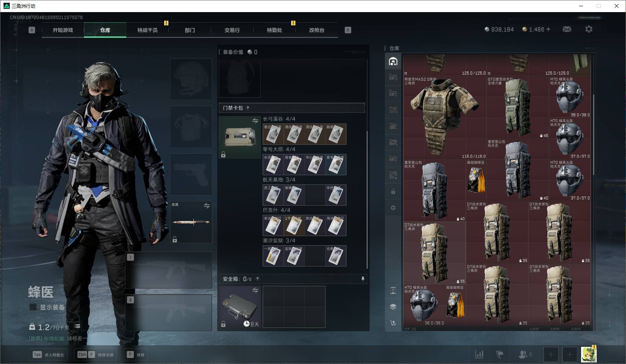626x364 pixels.
Task: Select the 中控 keycard in 航天基地 row
Action: tap(336, 195)
